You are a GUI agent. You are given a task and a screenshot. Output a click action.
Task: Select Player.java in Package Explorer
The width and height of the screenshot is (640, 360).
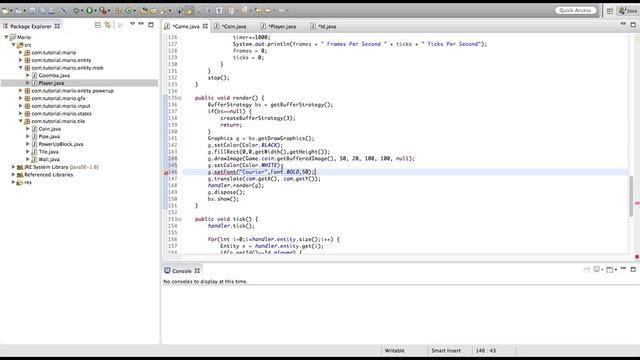pos(51,83)
